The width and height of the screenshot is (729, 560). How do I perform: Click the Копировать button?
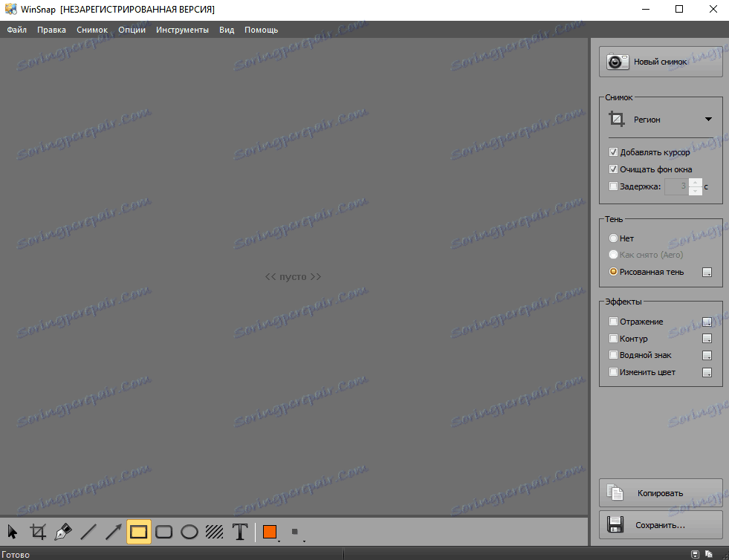pyautogui.click(x=661, y=492)
